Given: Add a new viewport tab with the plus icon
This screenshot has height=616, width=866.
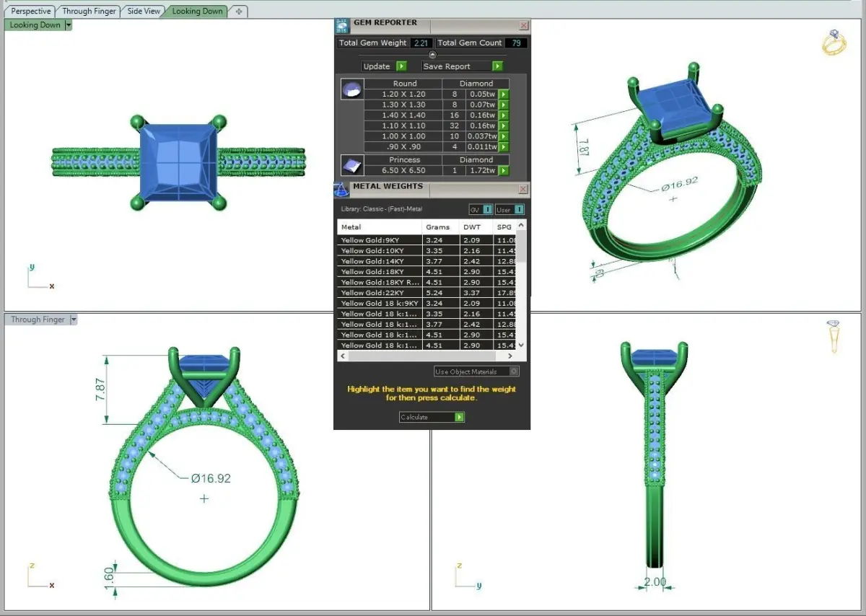Looking at the screenshot, I should [239, 12].
